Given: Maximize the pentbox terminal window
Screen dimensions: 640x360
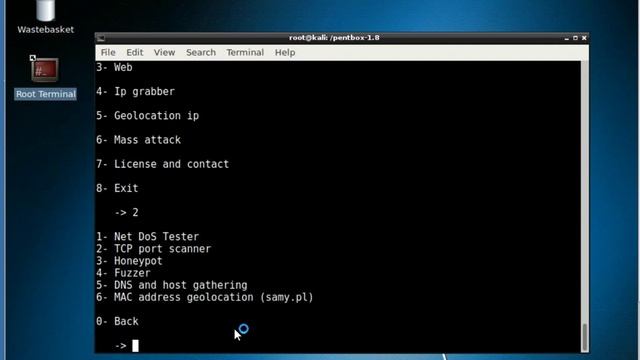Looking at the screenshot, I should pos(575,38).
